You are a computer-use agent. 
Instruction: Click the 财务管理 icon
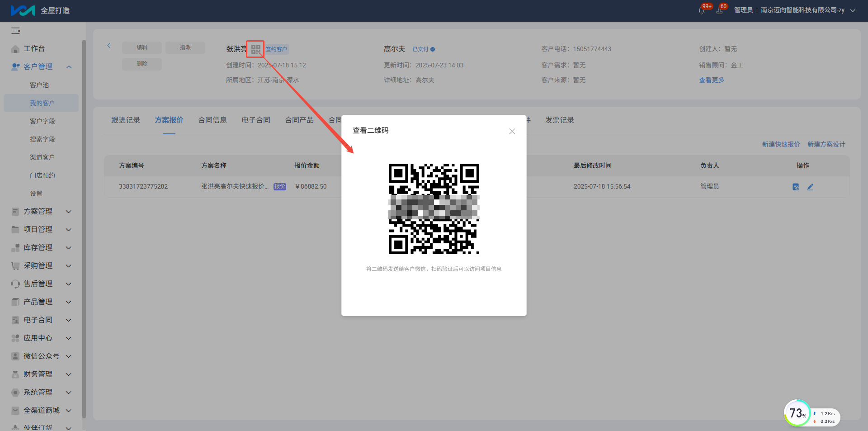pos(15,374)
